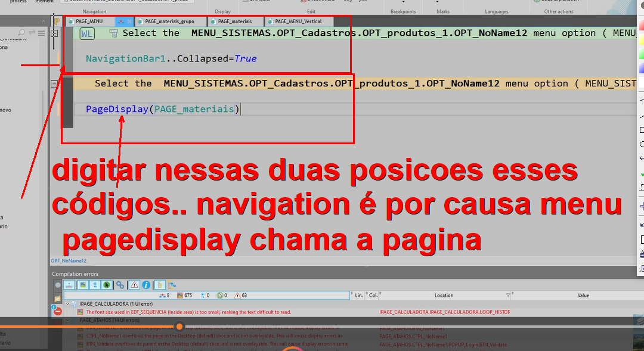644x351 pixels.
Task: Click the warnings counter showing 63
Action: pos(241,296)
